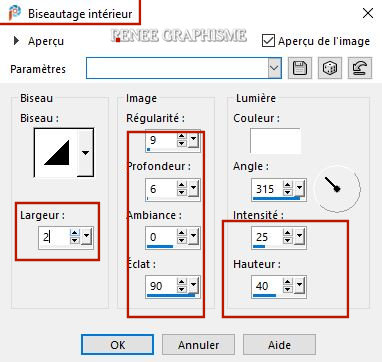Randomize the parameters with the dice icon
Viewport: 382px width, 362px height.
click(x=330, y=68)
